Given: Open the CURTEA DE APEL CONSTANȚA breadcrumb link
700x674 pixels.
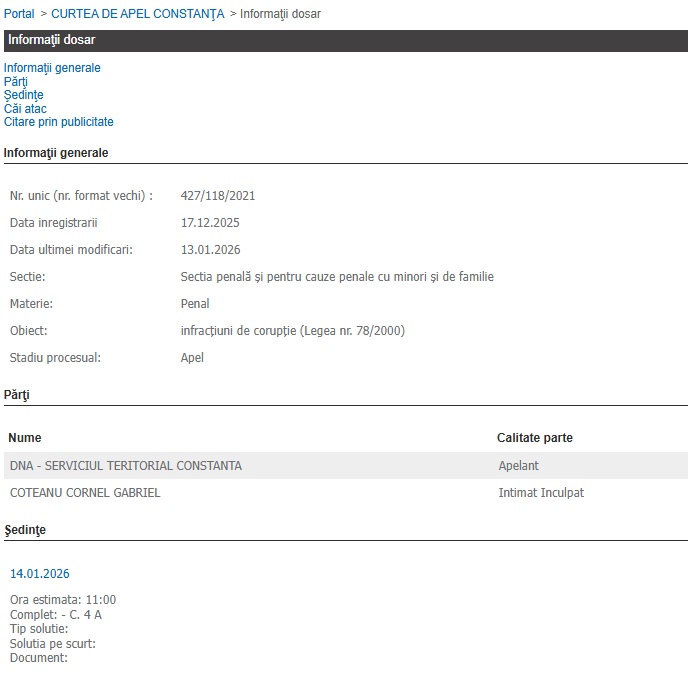Looking at the screenshot, I should pos(137,14).
